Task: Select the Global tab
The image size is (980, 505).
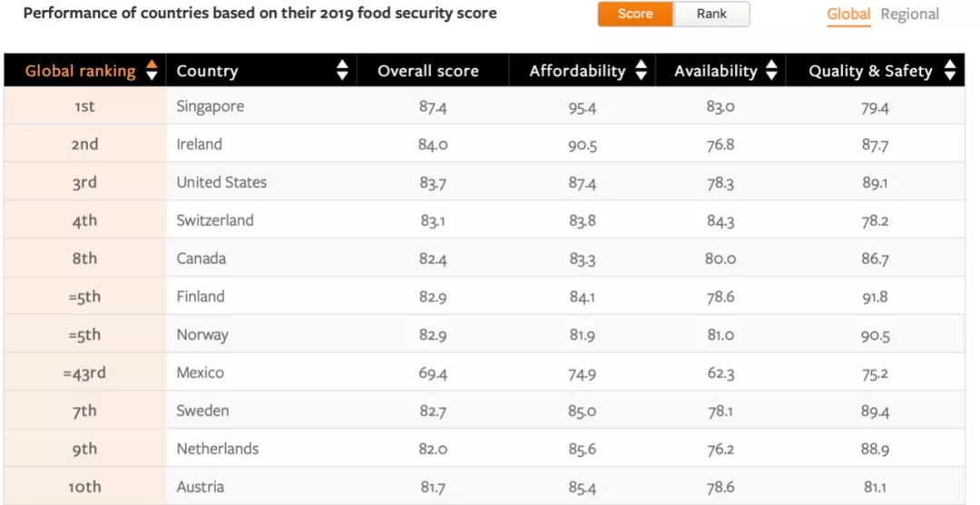Action: 848,15
